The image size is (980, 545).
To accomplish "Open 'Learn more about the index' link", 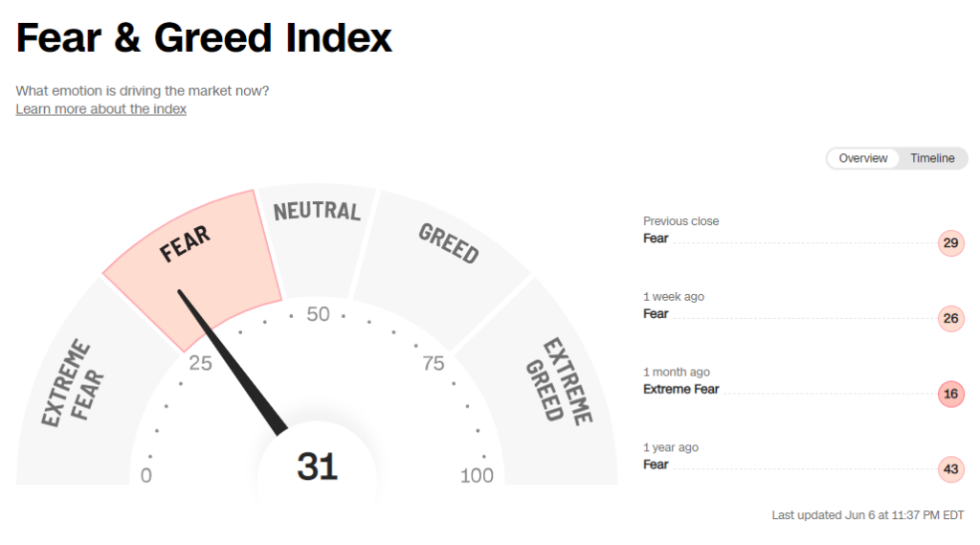I will [100, 109].
